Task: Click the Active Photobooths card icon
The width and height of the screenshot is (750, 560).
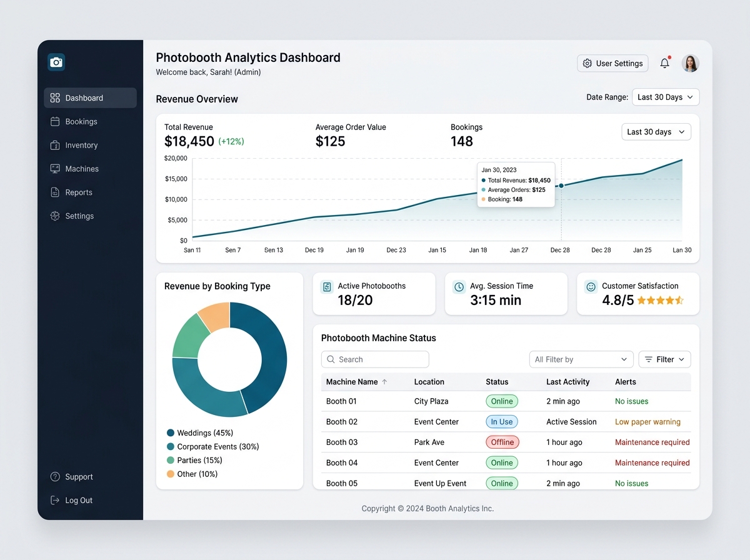Action: (326, 287)
